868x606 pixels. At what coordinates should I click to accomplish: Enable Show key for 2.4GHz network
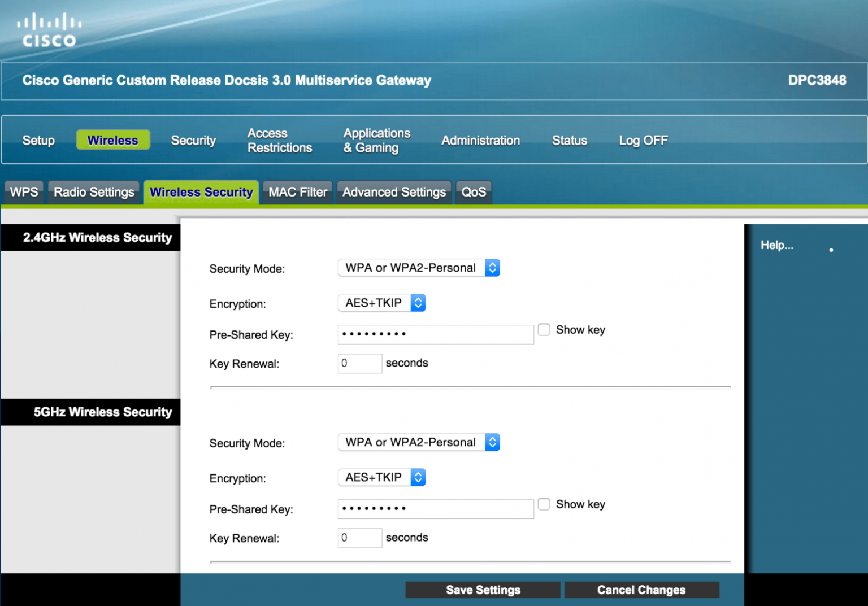pyautogui.click(x=544, y=329)
